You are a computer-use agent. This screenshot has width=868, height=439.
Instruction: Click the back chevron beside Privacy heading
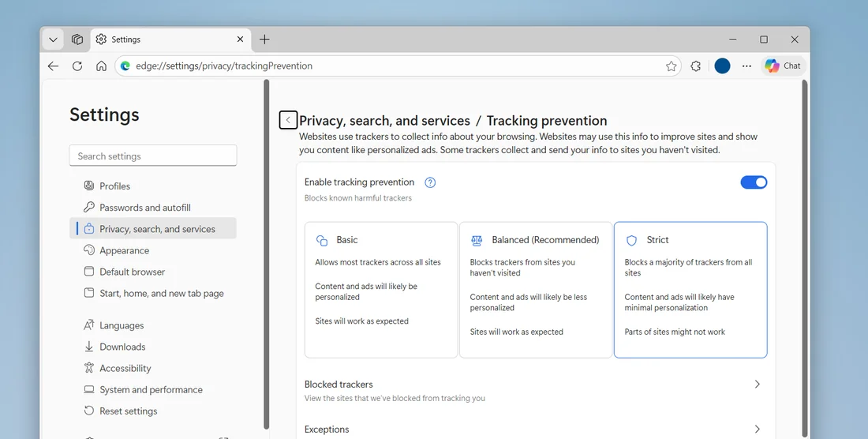pos(288,120)
